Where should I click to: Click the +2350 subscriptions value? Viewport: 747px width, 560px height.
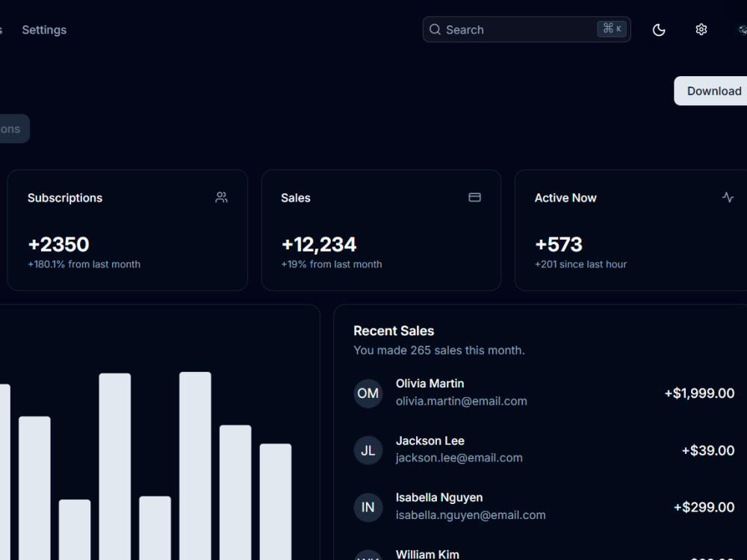pyautogui.click(x=58, y=244)
